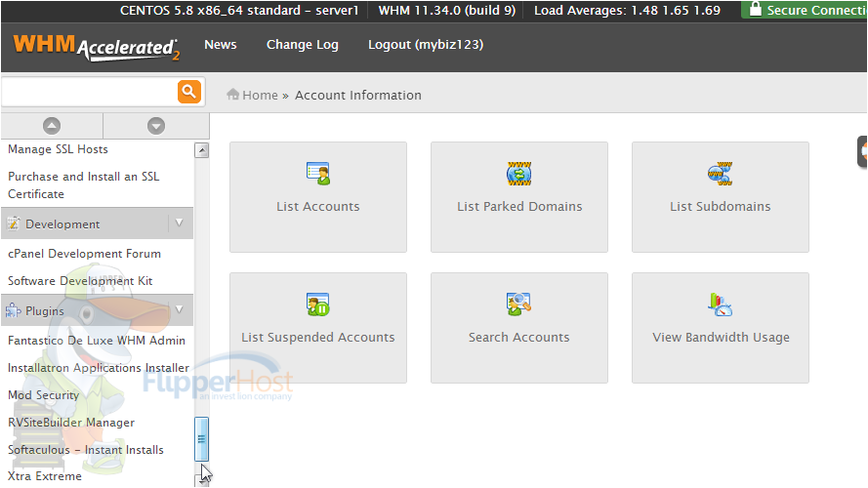868x488 pixels.
Task: Open Purchase and Install an SSL Certificate
Action: (84, 184)
